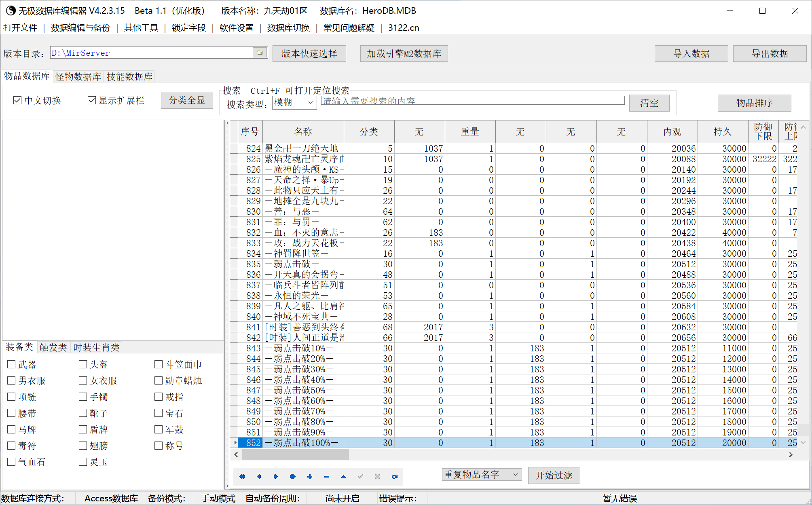
Task: Check the 宝石 equipment filter
Action: click(x=159, y=413)
